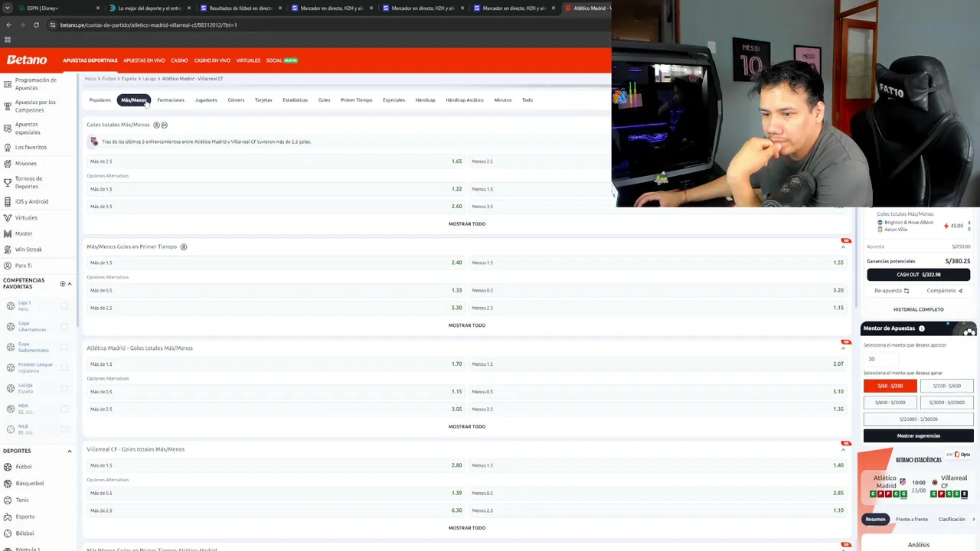The image size is (980, 551).
Task: Tick the Liga 1 Perú checkbox
Action: pyautogui.click(x=64, y=306)
